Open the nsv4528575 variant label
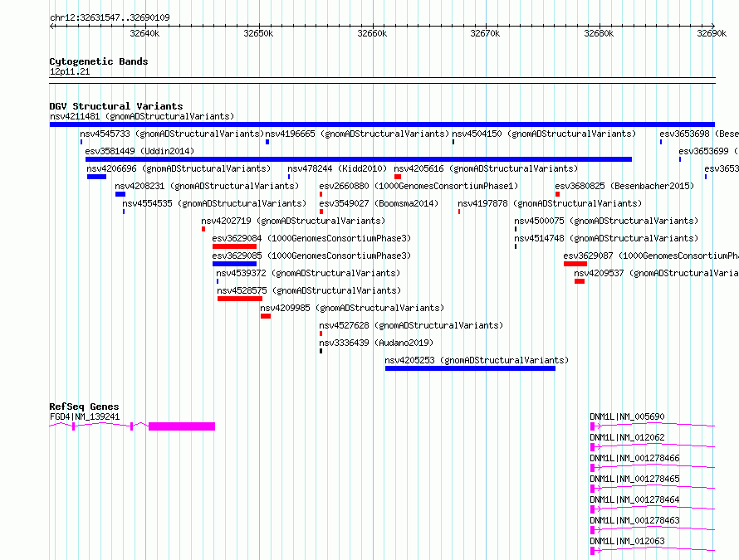The image size is (739, 560). coord(309,290)
